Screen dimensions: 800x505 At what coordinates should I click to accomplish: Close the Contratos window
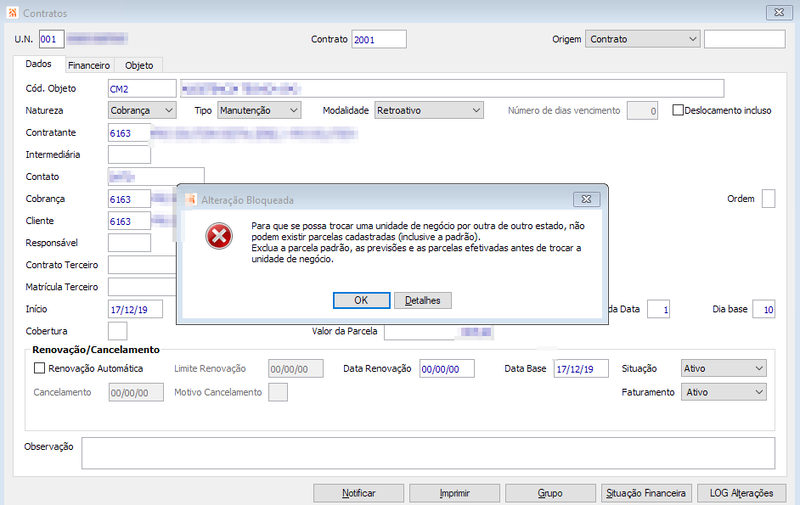click(x=779, y=13)
